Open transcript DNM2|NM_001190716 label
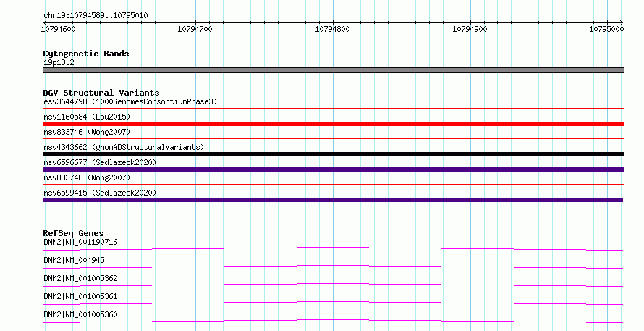Image resolution: width=644 pixels, height=331 pixels. 80,242
